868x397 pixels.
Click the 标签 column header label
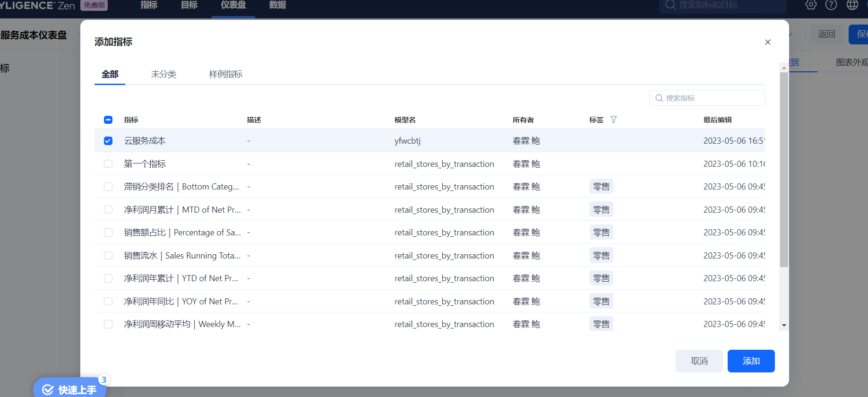(x=596, y=120)
